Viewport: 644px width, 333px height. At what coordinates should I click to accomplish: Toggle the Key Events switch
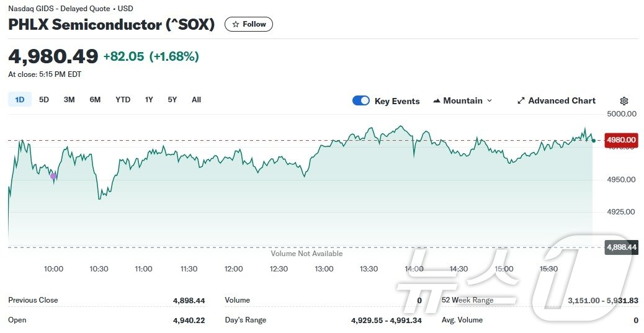[x=361, y=100]
